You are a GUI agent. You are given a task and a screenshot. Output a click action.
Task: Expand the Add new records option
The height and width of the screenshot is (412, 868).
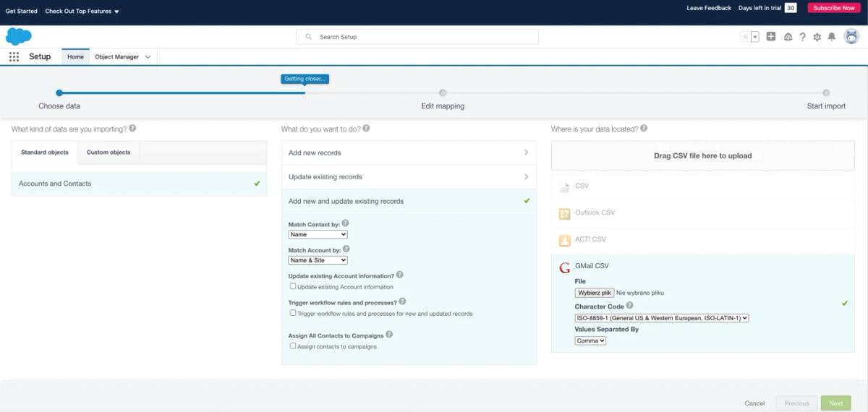pos(409,153)
